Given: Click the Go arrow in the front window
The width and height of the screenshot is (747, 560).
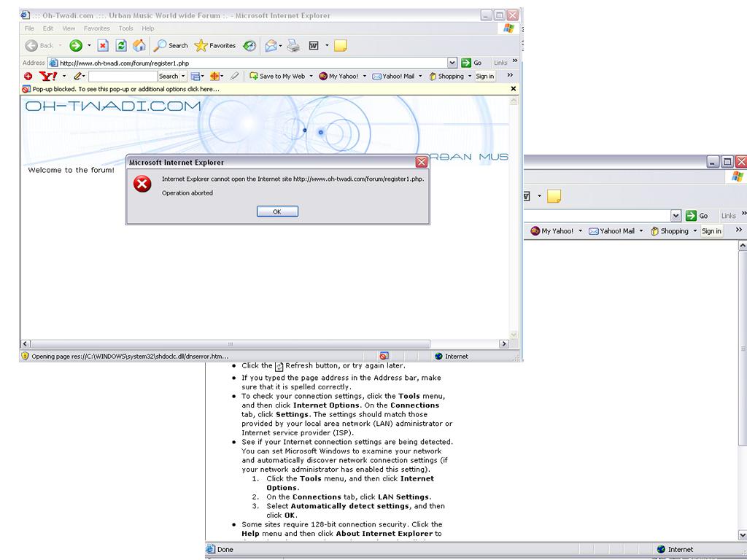Looking at the screenshot, I should point(466,63).
